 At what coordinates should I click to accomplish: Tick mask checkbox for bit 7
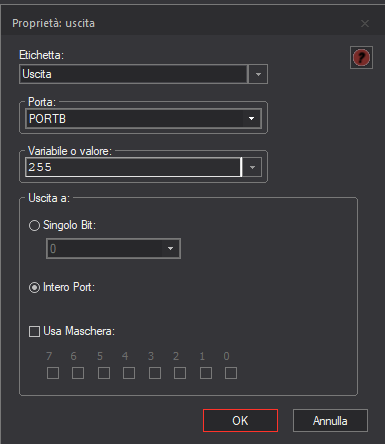click(53, 373)
